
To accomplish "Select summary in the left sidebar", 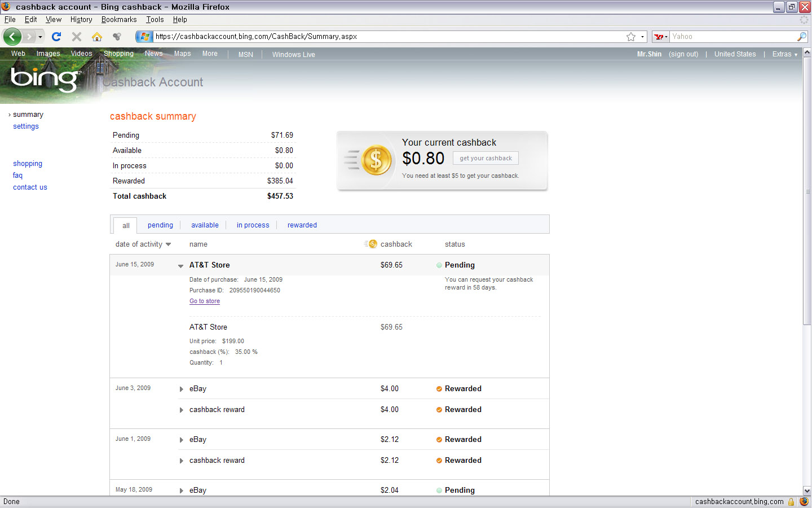I will tap(28, 115).
